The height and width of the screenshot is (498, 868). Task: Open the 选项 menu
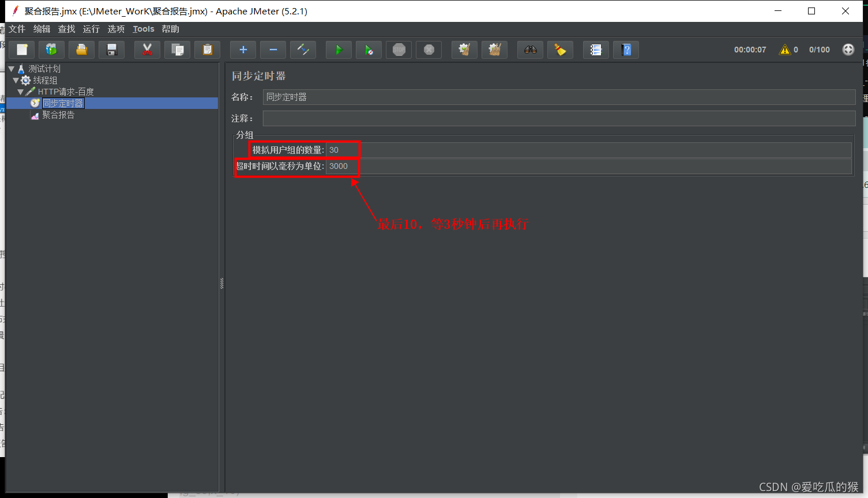coord(116,29)
